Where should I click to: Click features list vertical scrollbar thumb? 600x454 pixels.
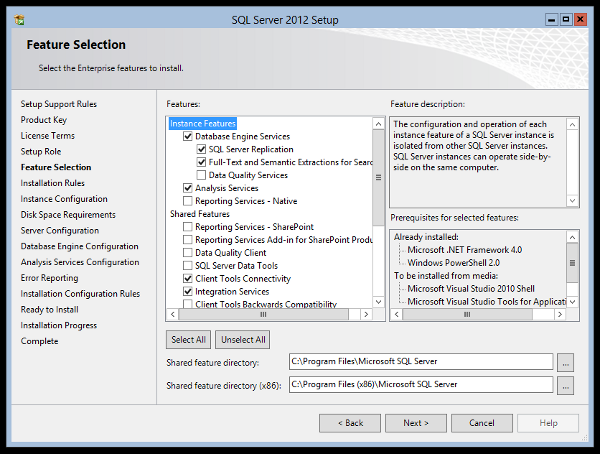pos(378,178)
